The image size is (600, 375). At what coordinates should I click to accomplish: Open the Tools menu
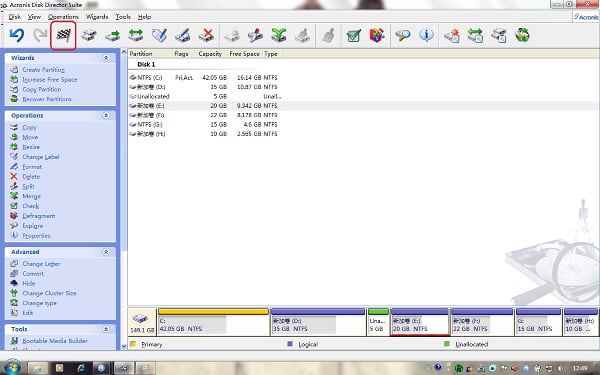click(123, 17)
